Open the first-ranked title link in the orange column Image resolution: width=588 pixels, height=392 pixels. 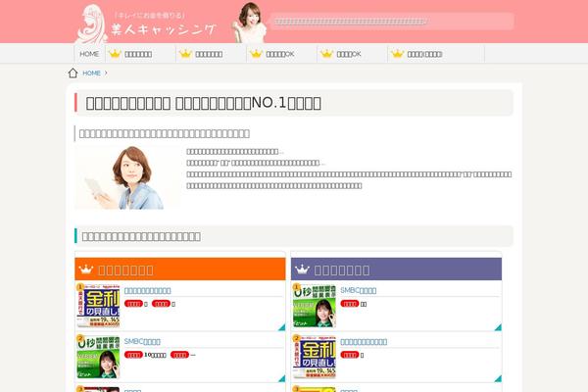pyautogui.click(x=148, y=291)
